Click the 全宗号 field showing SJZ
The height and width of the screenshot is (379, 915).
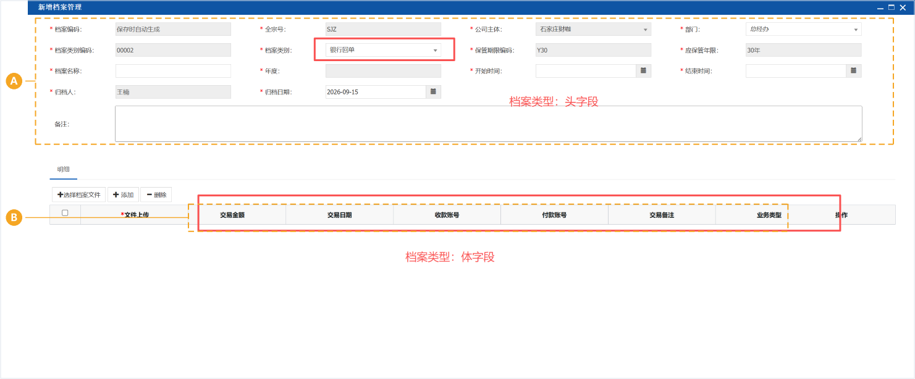point(383,29)
